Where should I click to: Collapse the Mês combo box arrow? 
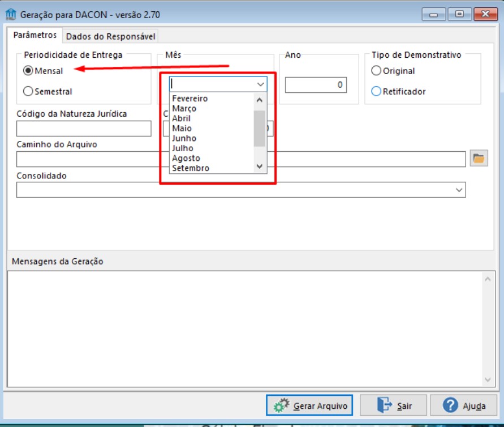click(x=260, y=84)
